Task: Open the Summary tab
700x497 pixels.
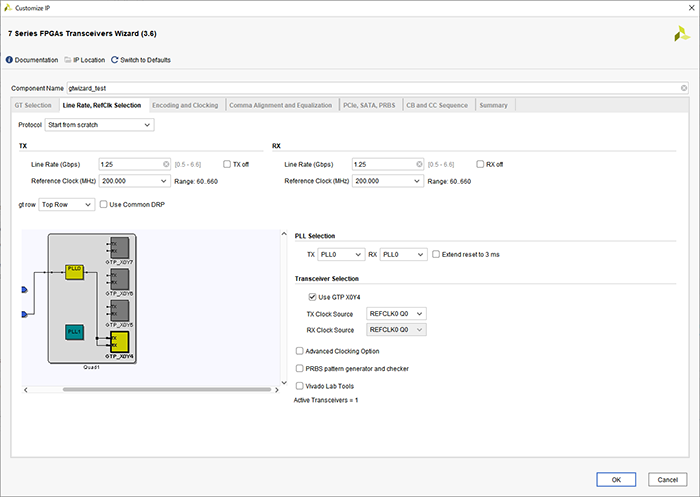Action: coord(493,105)
